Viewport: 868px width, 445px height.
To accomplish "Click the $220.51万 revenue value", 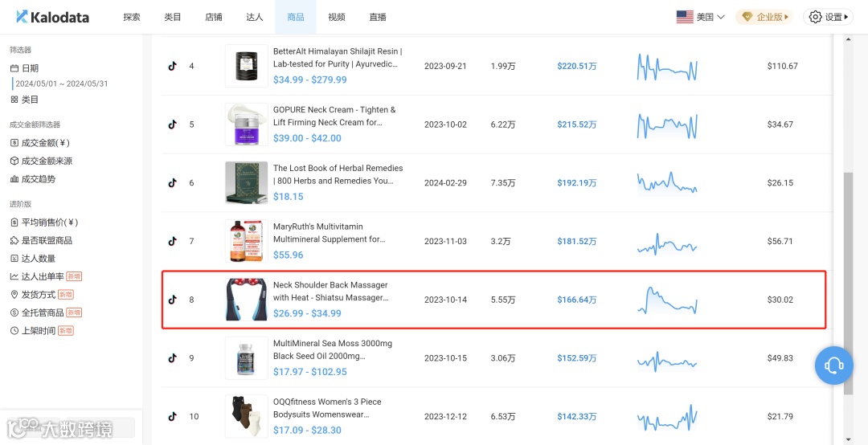I will pyautogui.click(x=577, y=66).
